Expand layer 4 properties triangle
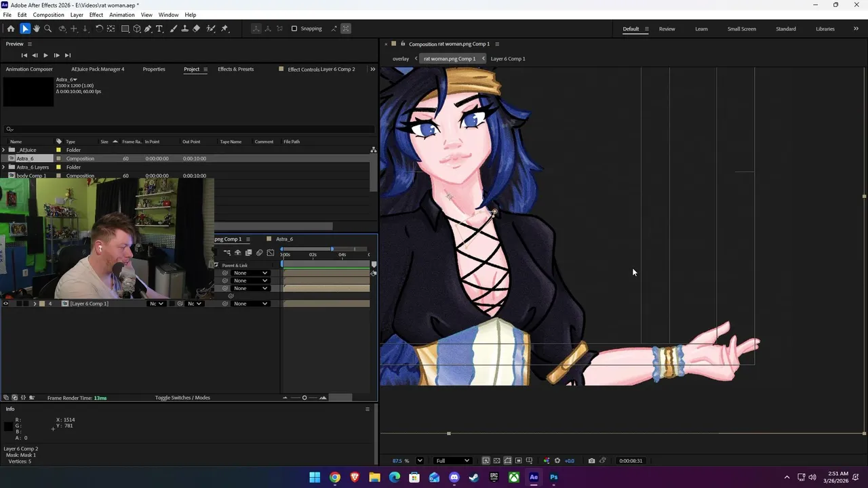Image resolution: width=868 pixels, height=488 pixels. (x=35, y=304)
